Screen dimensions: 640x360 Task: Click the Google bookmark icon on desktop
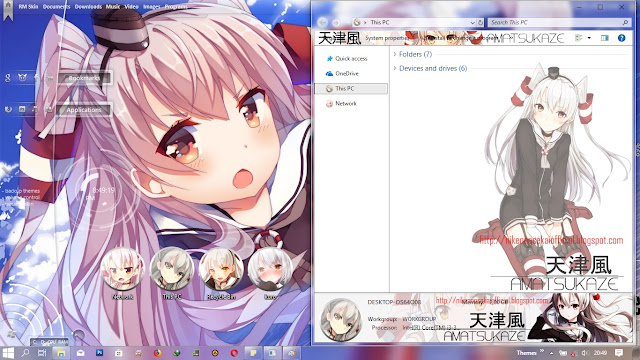pyautogui.click(x=8, y=78)
